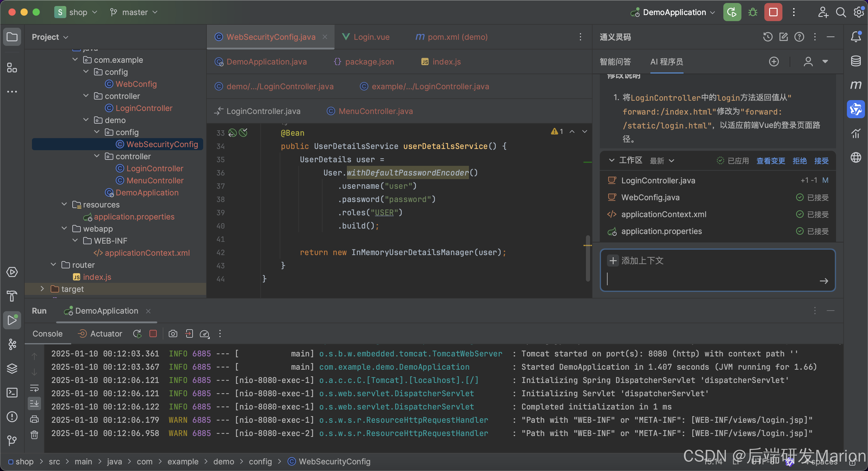Click the Debug bug icon in toolbar
Viewport: 868px width, 471px height.
coord(753,12)
